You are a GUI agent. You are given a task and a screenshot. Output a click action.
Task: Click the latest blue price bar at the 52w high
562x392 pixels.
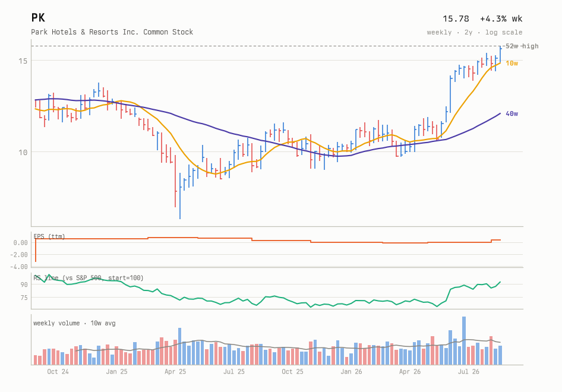(x=500, y=55)
